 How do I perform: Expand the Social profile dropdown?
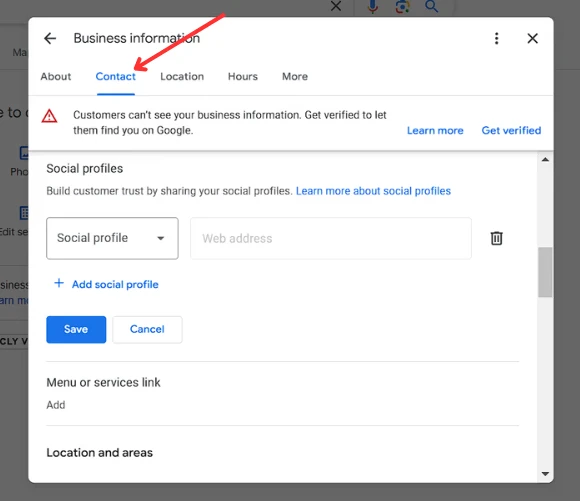(112, 238)
